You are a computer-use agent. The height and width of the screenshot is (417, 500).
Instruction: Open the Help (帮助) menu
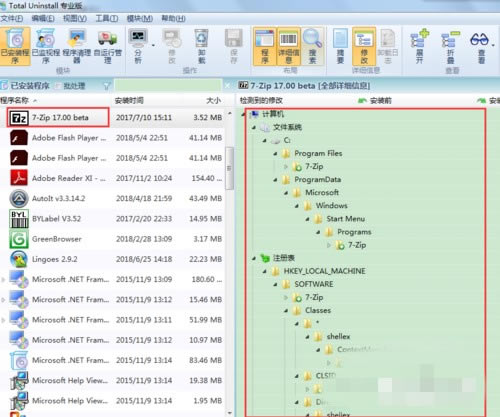[x=173, y=18]
